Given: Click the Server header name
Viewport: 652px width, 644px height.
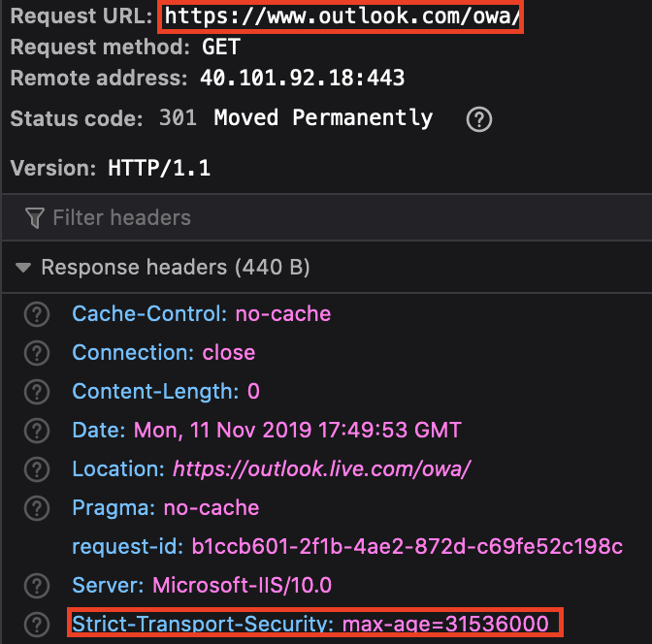Looking at the screenshot, I should tap(107, 585).
